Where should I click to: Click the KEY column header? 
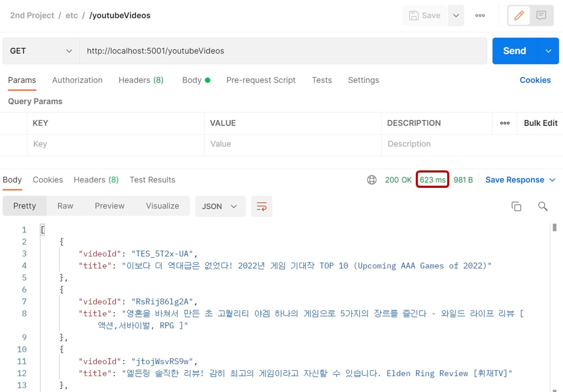tap(40, 123)
